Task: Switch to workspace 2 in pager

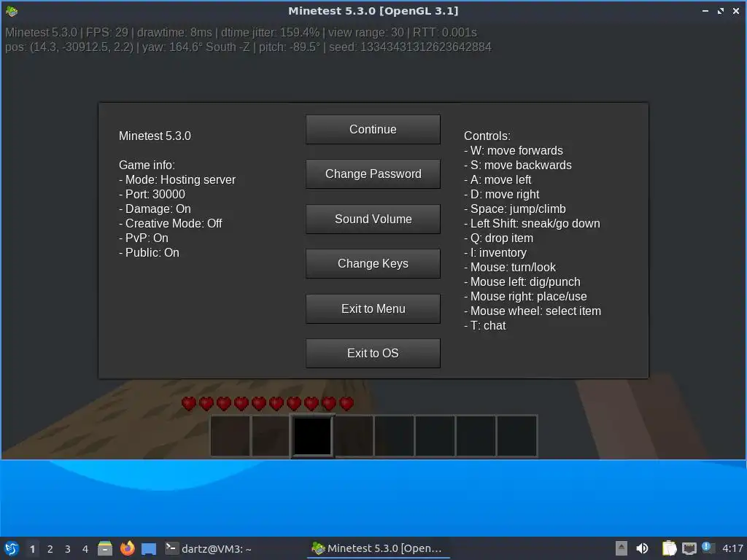Action: (50, 549)
